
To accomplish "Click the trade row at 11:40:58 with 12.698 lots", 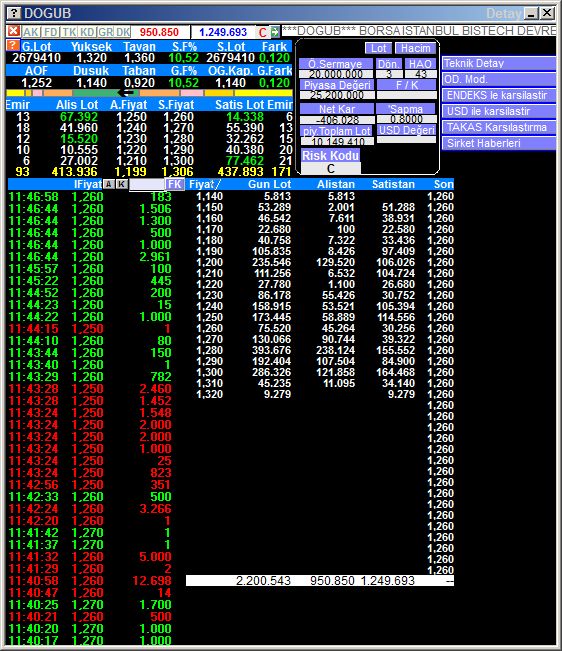I will click(x=90, y=581).
